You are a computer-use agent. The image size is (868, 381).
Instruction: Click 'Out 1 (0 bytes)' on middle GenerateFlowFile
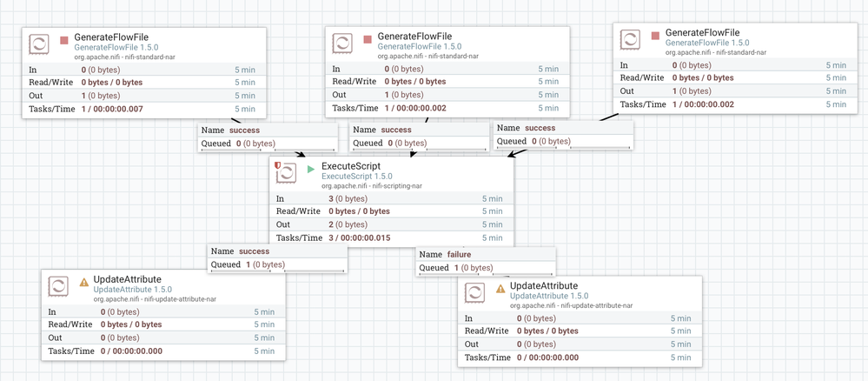click(x=447, y=95)
